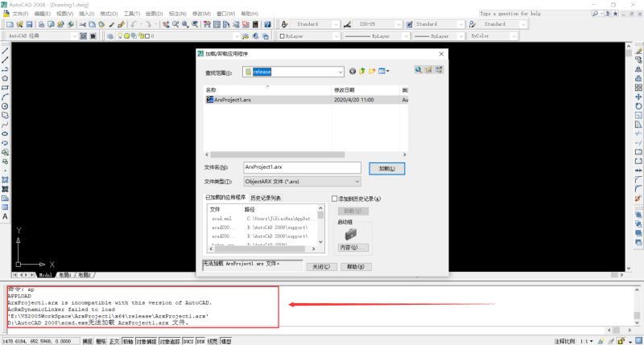Toggle DUCS in status bar

click(188, 341)
